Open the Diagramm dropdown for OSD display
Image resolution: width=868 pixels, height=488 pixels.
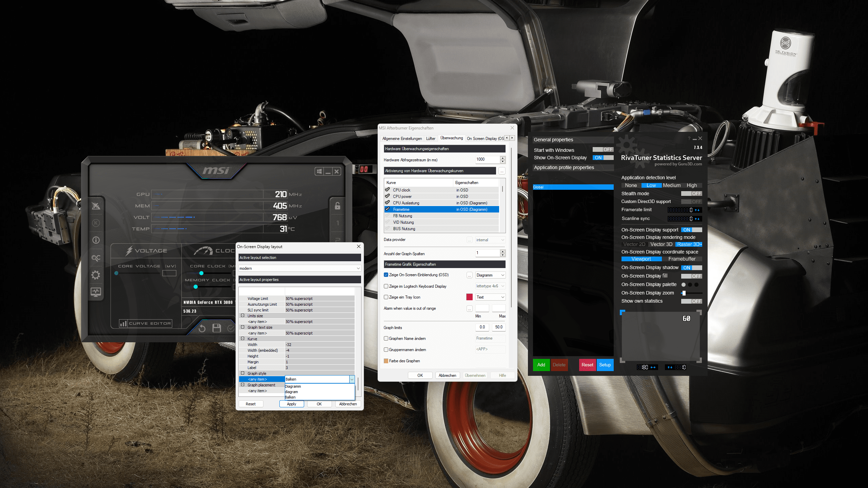490,275
